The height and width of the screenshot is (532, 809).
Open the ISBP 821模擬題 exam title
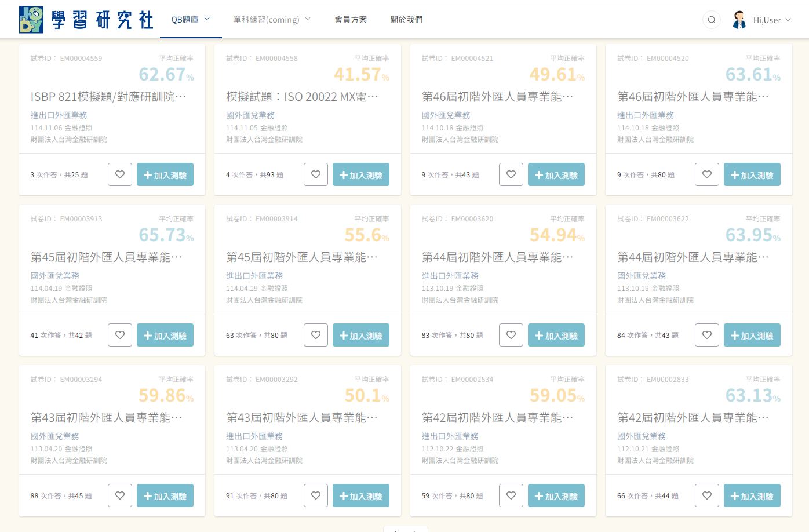point(108,97)
